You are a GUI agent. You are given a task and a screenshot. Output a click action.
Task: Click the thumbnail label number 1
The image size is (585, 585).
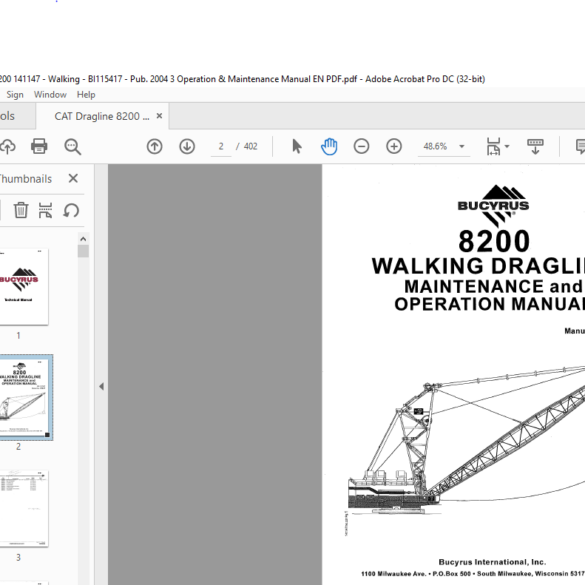pyautogui.click(x=18, y=335)
